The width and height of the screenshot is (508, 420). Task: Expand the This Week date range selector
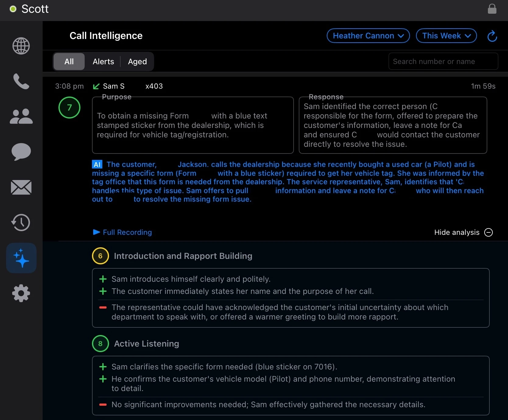click(446, 36)
